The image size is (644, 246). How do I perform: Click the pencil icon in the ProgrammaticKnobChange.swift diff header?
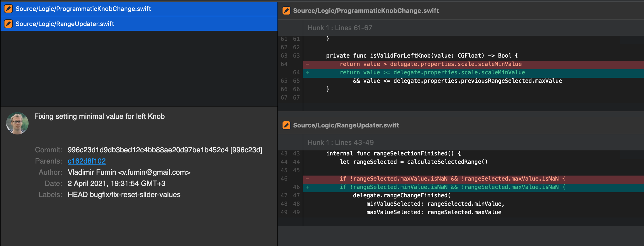click(x=286, y=11)
